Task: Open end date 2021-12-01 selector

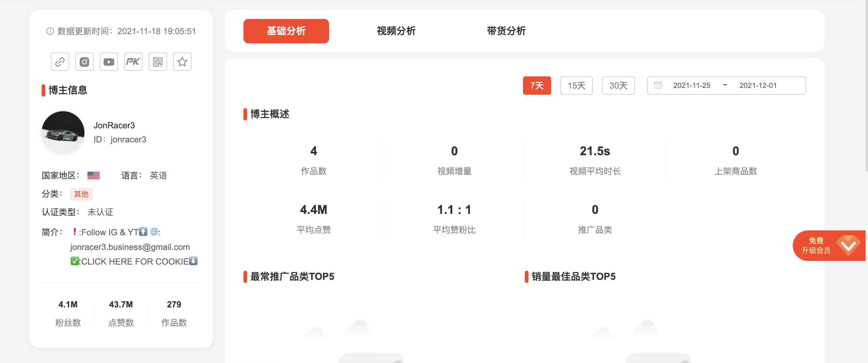Action: 758,86
